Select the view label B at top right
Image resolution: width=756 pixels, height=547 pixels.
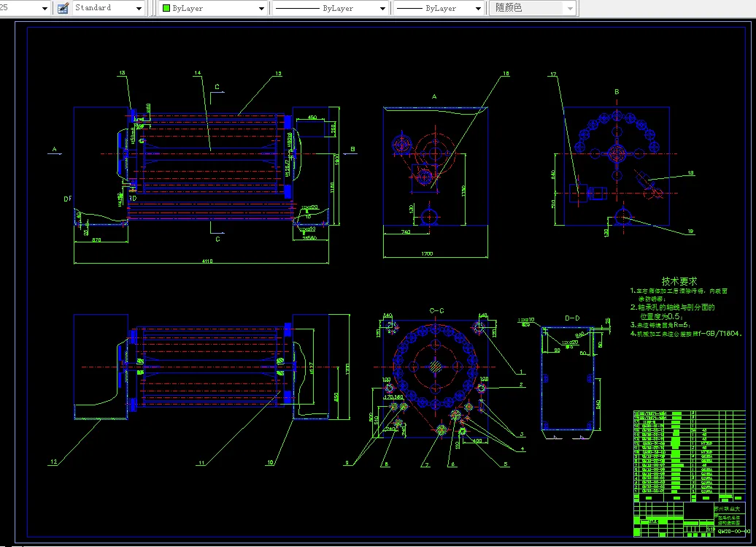pos(617,92)
